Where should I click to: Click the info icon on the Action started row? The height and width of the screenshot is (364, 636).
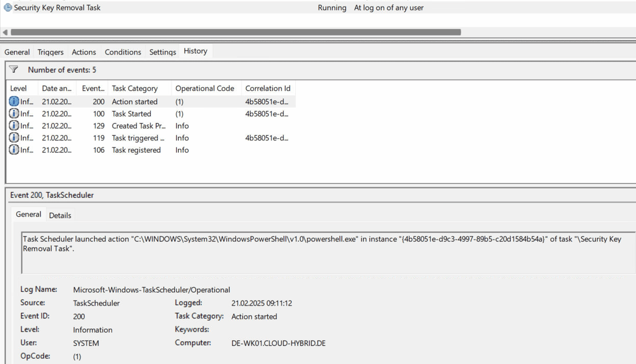[x=14, y=101]
